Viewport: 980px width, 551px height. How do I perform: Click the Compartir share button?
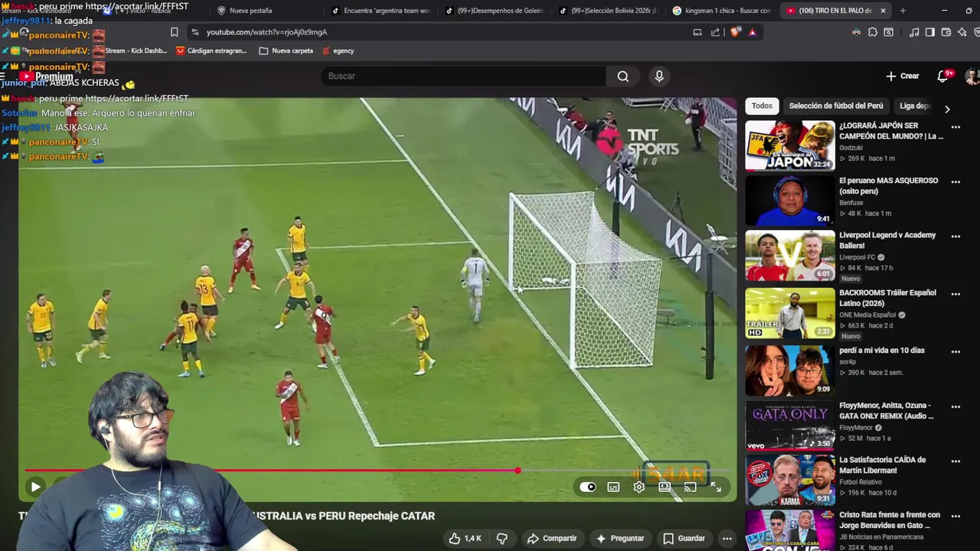tap(552, 538)
